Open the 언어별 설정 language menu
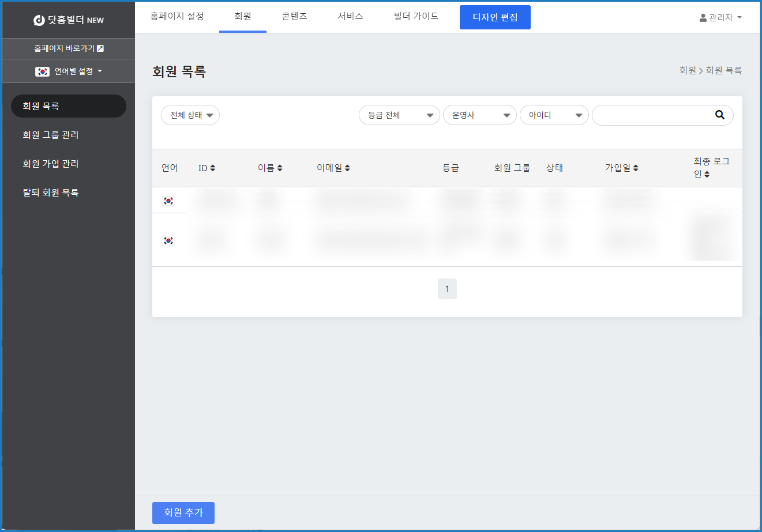The width and height of the screenshot is (762, 532). click(69, 71)
